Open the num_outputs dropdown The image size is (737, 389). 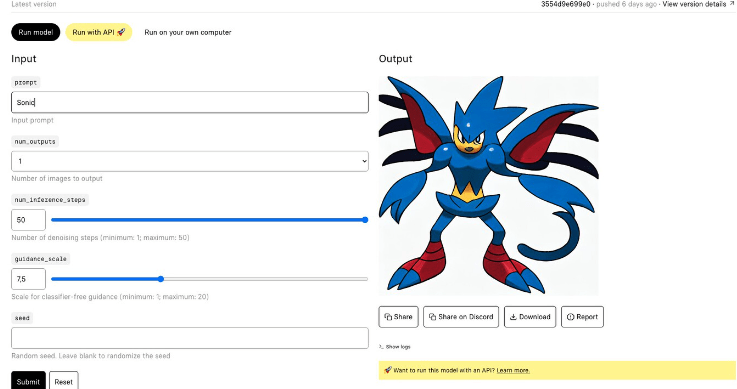190,161
